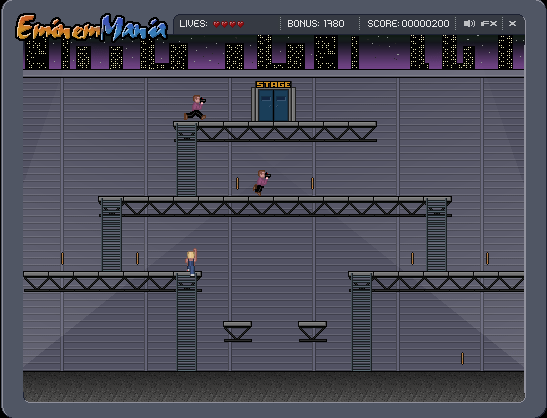This screenshot has height=418, width=547.
Task: Toggle sound effects with the FX icon
Action: (488, 23)
